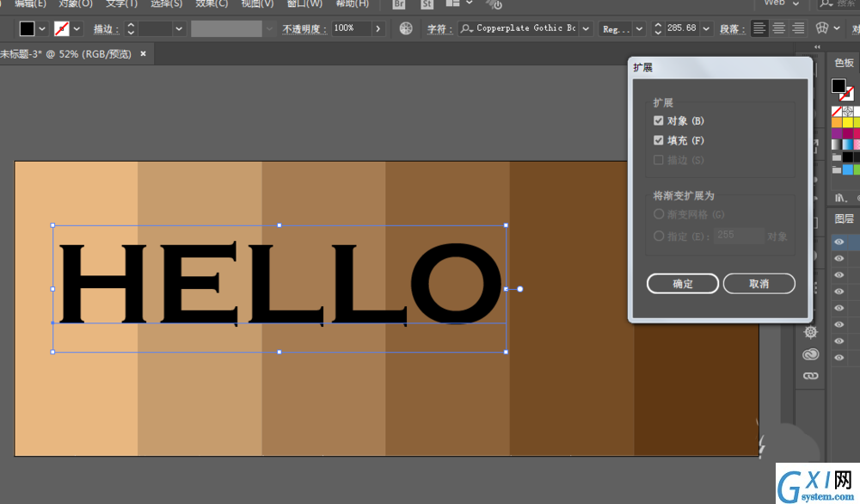Screen dimensions: 860x504
Task: Click the none stroke swatch in control bar
Action: [x=61, y=28]
